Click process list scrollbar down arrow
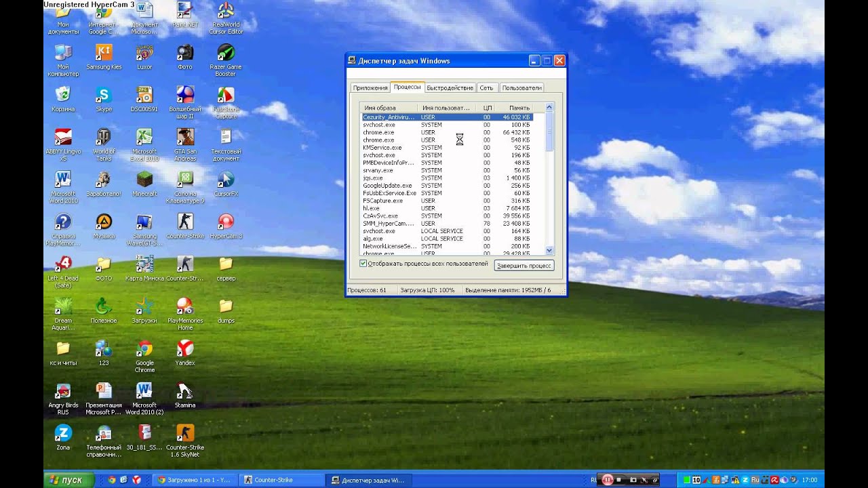The width and height of the screenshot is (868, 488). (x=549, y=251)
